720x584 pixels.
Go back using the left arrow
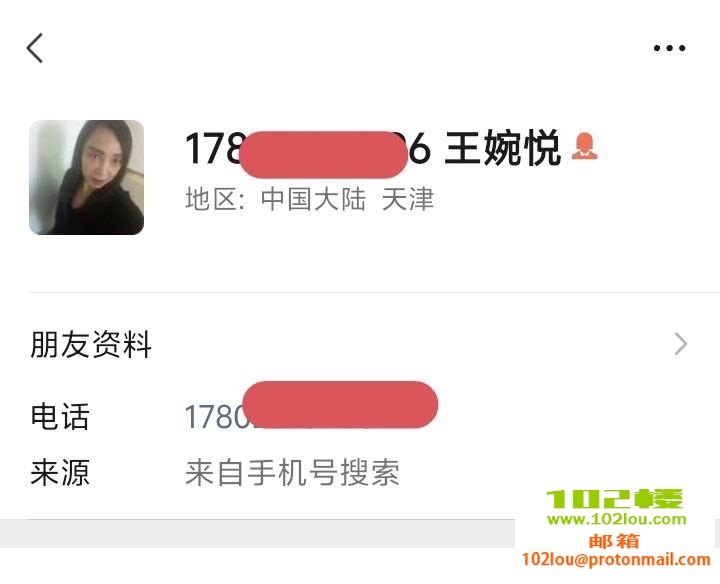coord(35,48)
